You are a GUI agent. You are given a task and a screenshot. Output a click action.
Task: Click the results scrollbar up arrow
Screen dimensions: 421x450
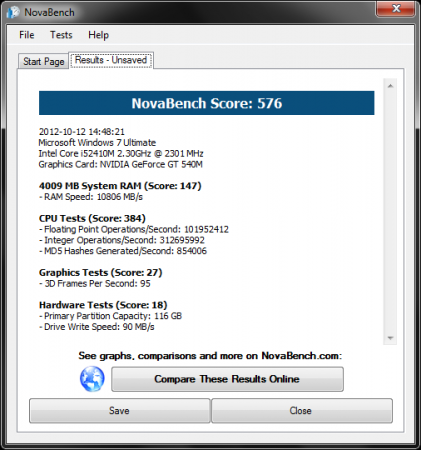[390, 86]
